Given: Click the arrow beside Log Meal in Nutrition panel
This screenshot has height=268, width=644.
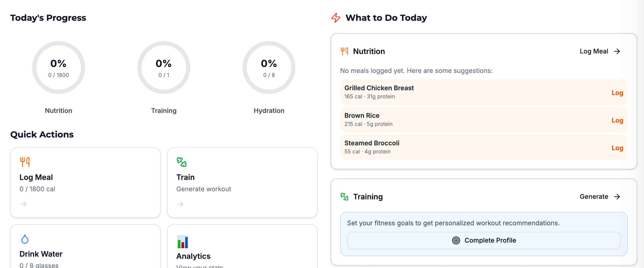Looking at the screenshot, I should tap(617, 51).
